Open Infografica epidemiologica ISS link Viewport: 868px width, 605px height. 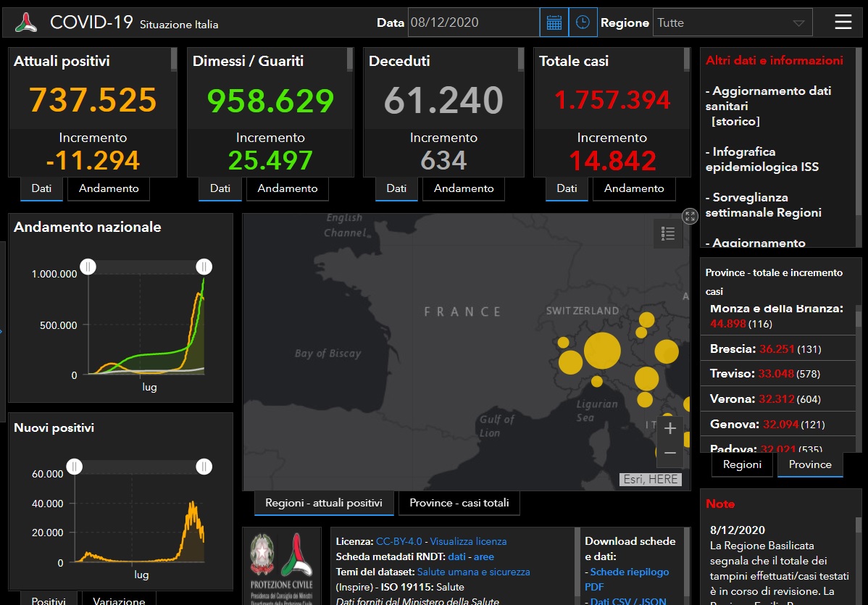pyautogui.click(x=761, y=159)
